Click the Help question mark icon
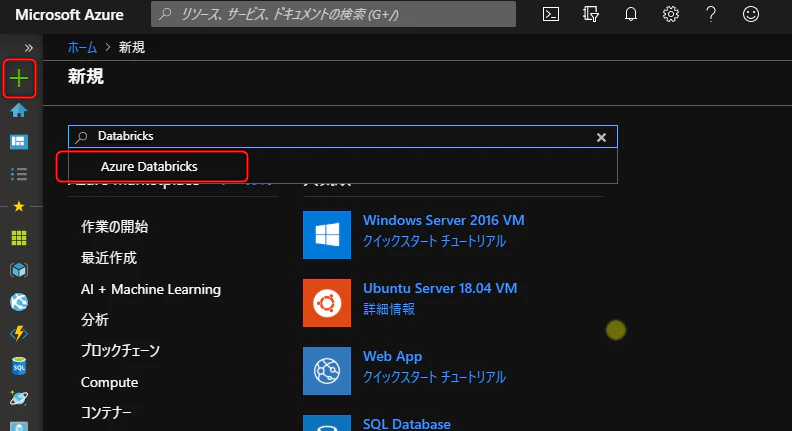This screenshot has width=792, height=431. click(x=711, y=14)
